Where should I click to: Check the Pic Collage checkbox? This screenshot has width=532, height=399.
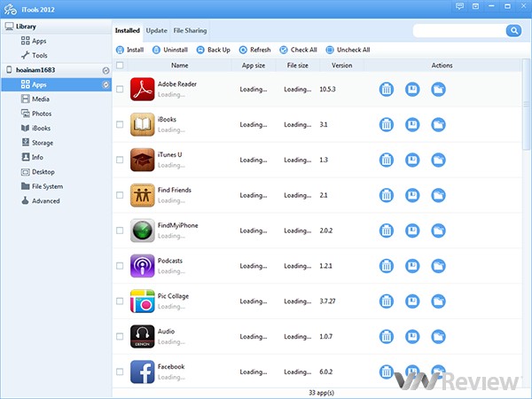click(120, 301)
